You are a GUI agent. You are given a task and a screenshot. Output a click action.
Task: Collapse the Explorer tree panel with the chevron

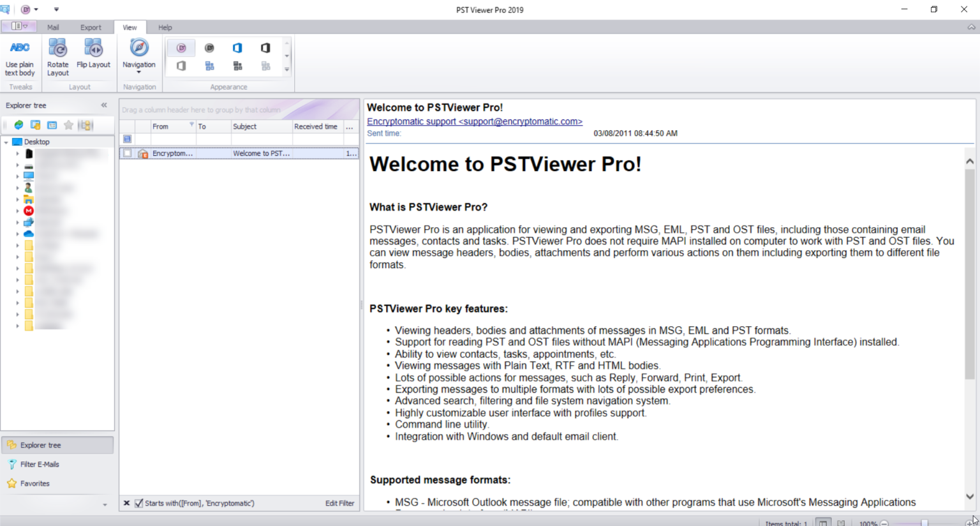coord(103,105)
